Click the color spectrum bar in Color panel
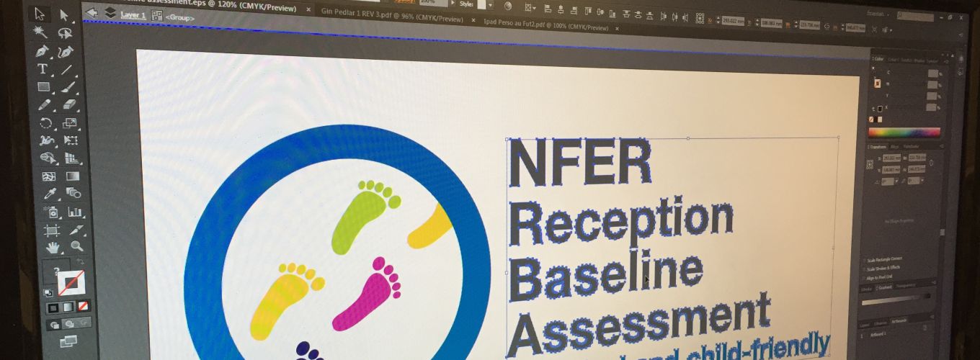 [904, 132]
